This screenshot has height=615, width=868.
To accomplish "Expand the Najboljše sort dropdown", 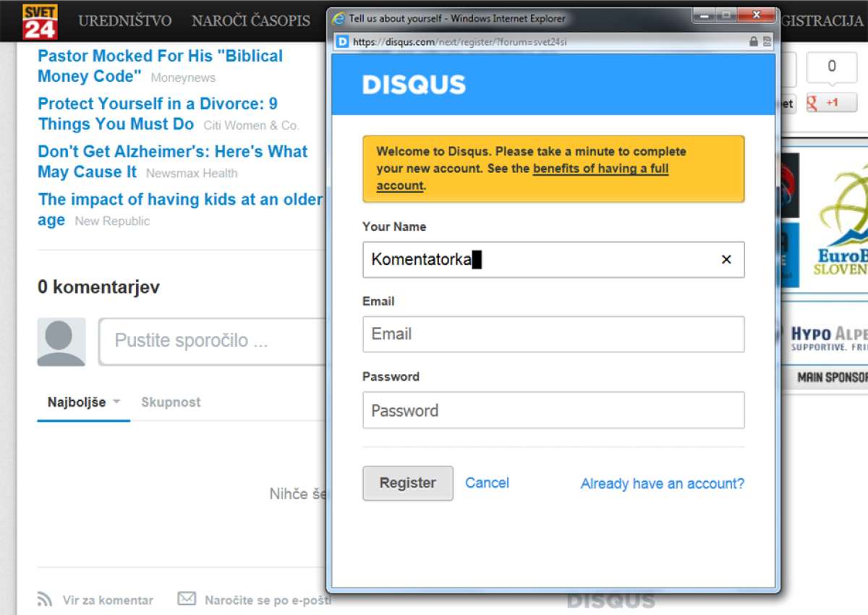I will tap(83, 402).
